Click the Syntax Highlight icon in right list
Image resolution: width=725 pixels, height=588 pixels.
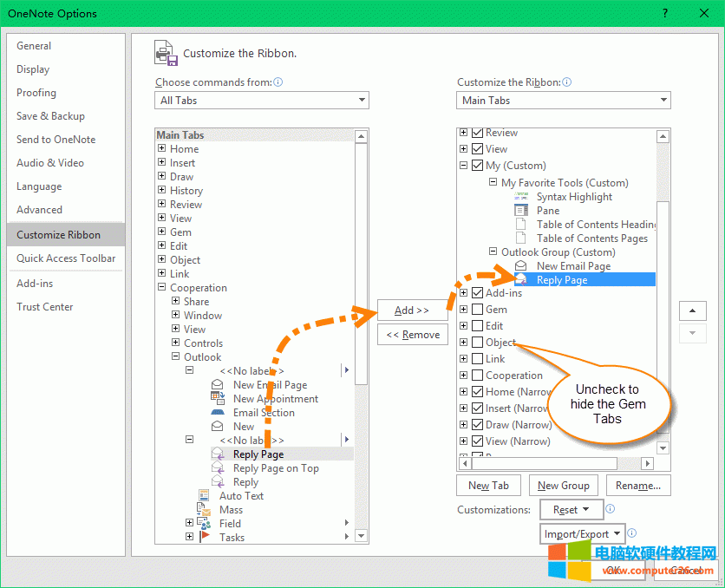[521, 197]
